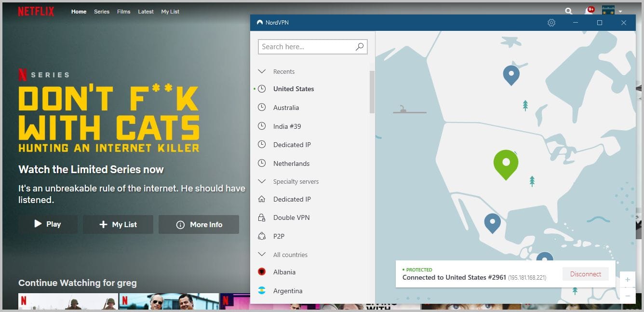Click the Argentina flag icon

[262, 291]
